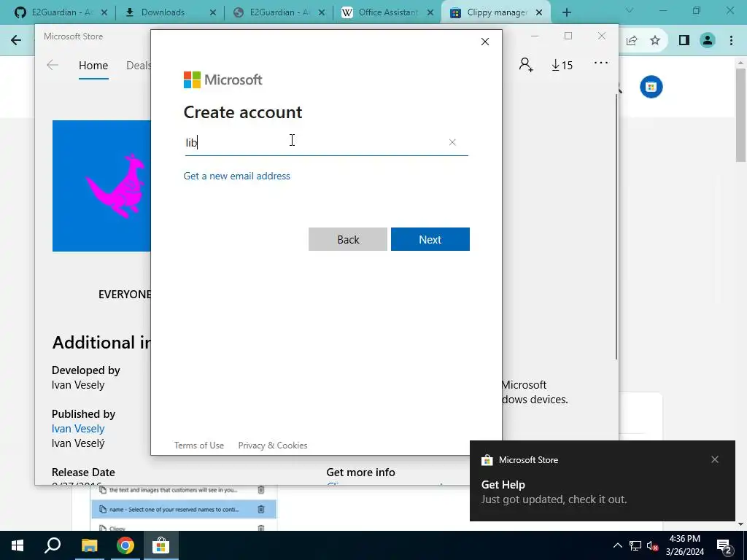Click the browser page vertical scrollbar
747x560 pixels.
(x=740, y=114)
